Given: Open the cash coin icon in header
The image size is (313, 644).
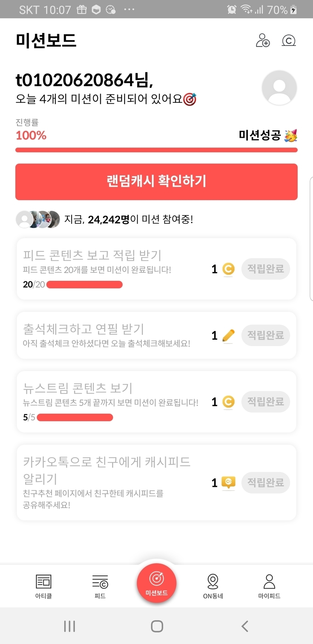Looking at the screenshot, I should pos(289,40).
